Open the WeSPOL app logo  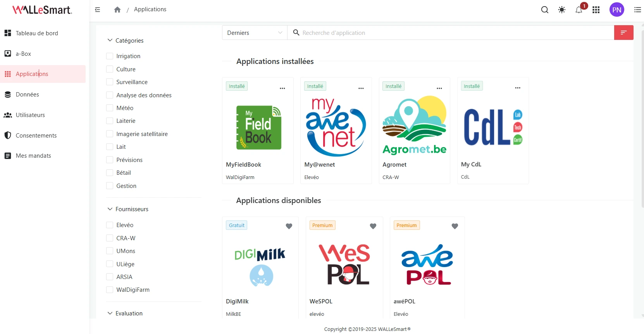[344, 264]
